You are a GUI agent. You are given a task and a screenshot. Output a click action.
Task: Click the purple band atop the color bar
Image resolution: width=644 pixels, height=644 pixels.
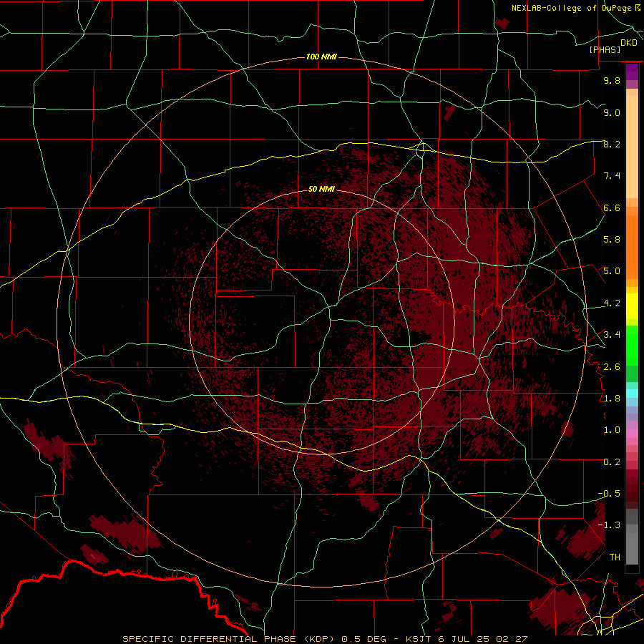tap(632, 72)
